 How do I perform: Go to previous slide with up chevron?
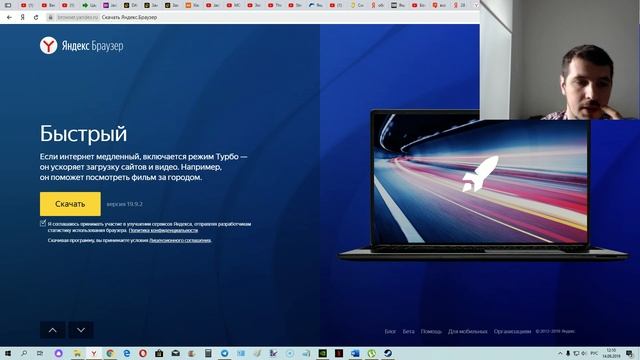pyautogui.click(x=53, y=330)
